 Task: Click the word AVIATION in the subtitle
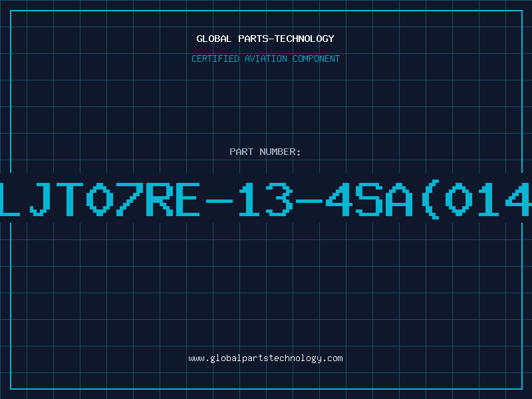point(265,59)
